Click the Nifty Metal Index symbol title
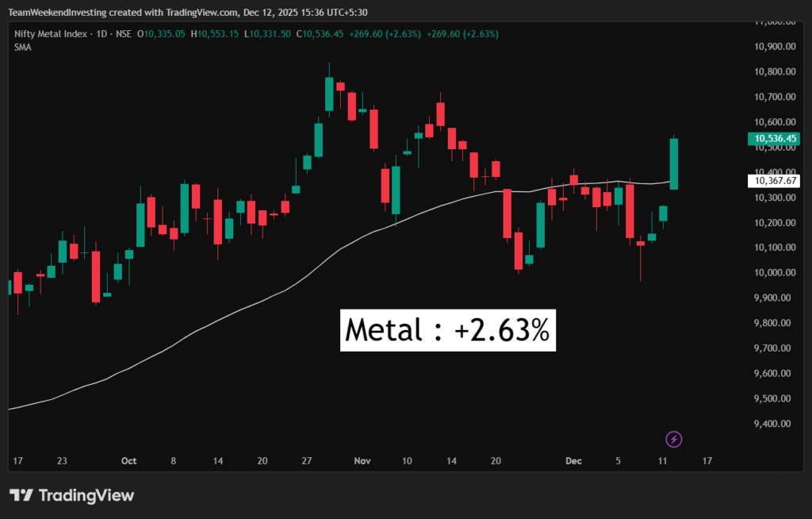The image size is (812, 519). click(x=51, y=34)
